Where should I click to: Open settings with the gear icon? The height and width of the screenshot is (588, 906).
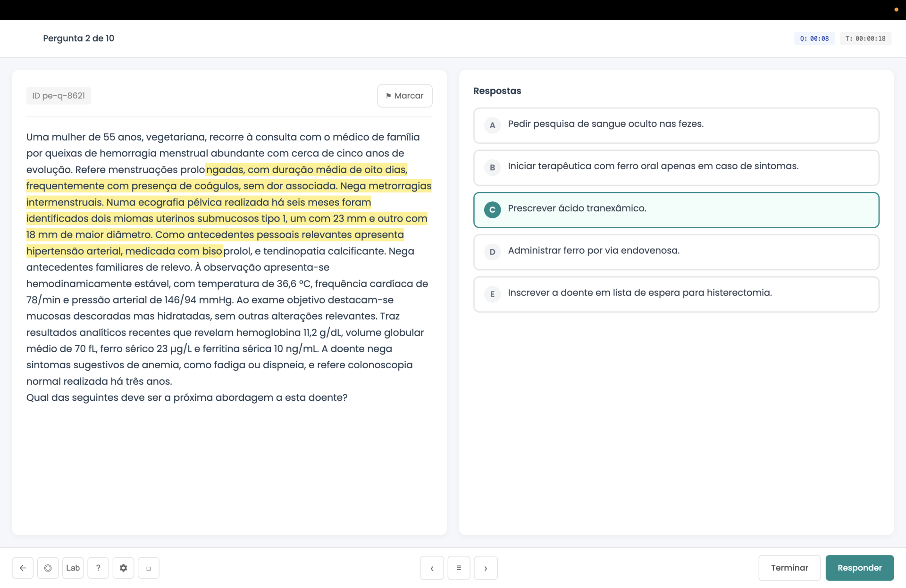coord(123,568)
